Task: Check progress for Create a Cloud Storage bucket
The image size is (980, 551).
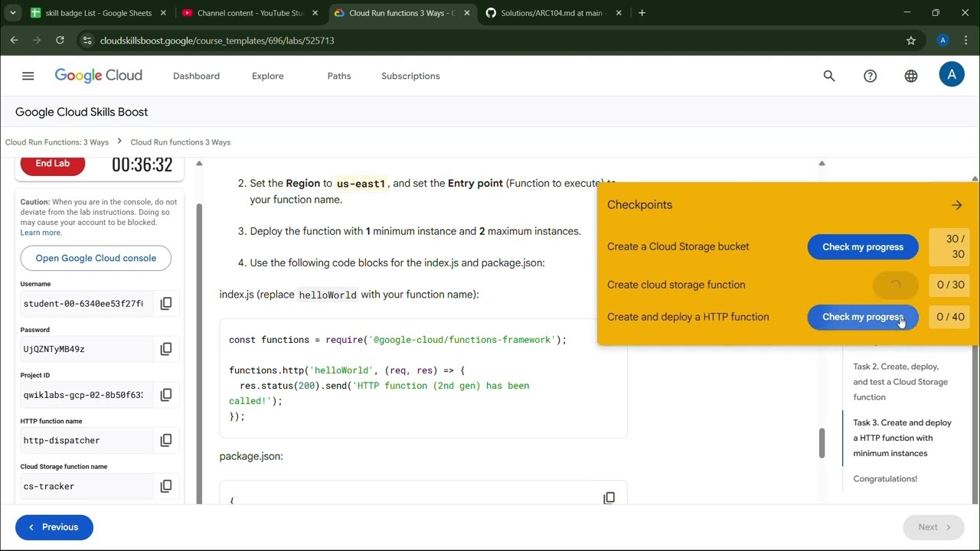Action: coord(863,246)
